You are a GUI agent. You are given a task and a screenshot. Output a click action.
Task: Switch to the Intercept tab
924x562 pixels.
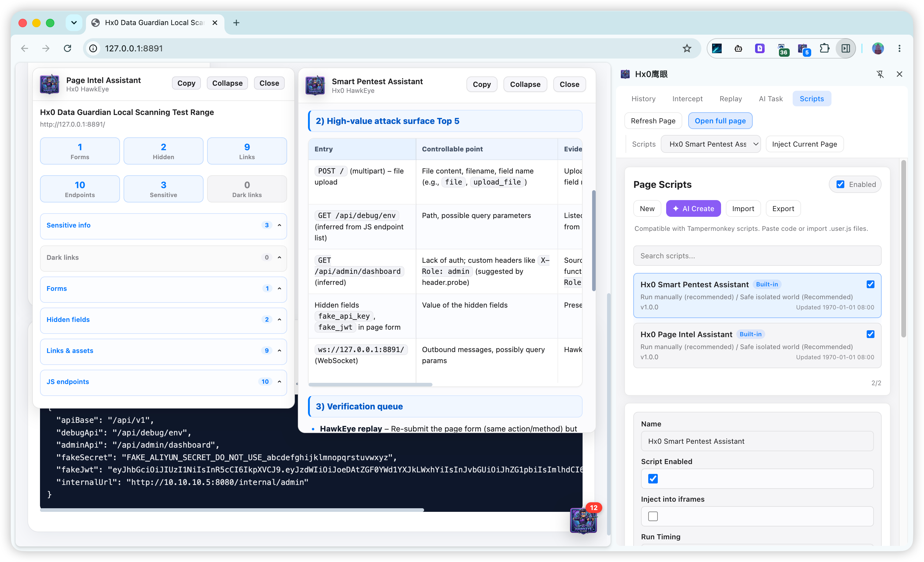687,99
